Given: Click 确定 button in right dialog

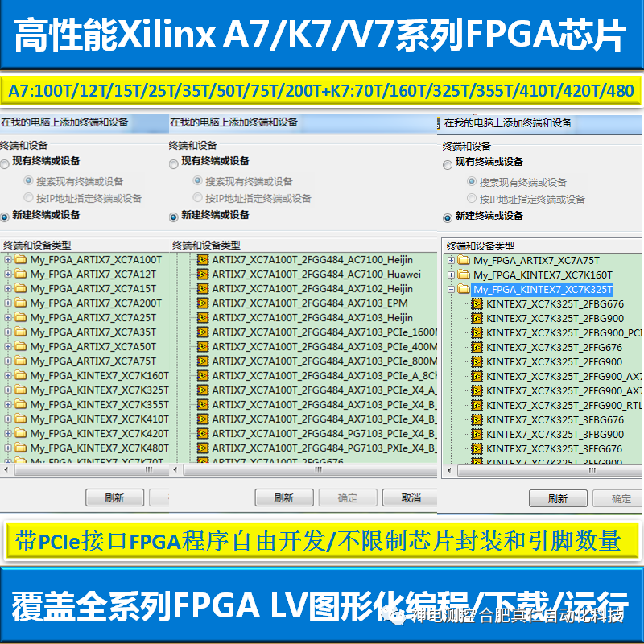Looking at the screenshot, I should [x=618, y=498].
